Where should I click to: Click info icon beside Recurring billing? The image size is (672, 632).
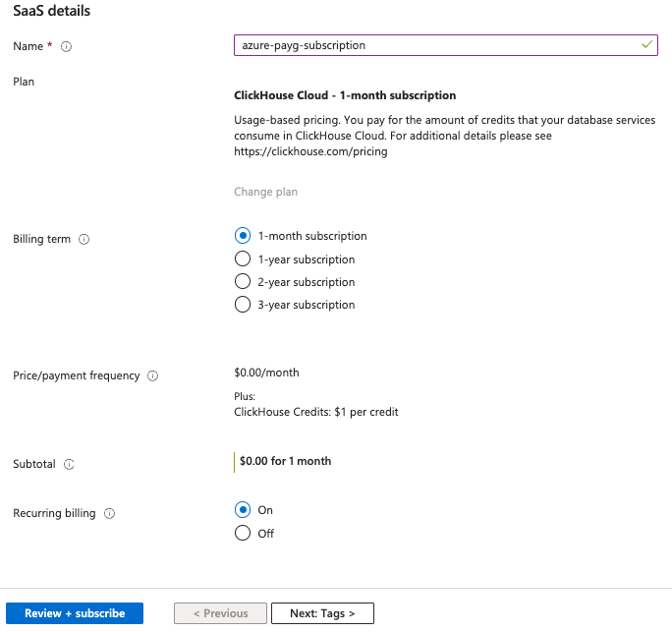[109, 513]
